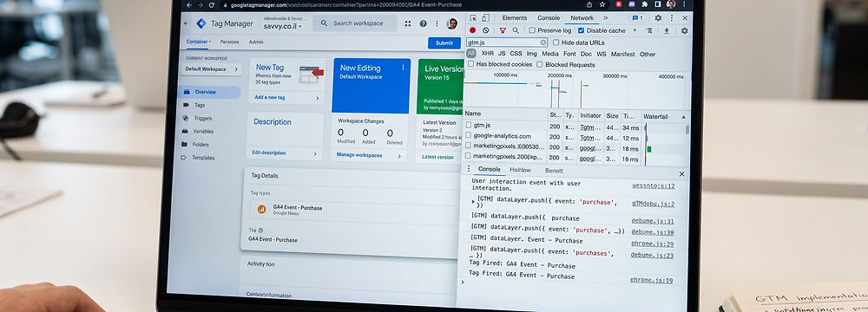Open the Tag Manager help question-mark icon

[x=423, y=23]
